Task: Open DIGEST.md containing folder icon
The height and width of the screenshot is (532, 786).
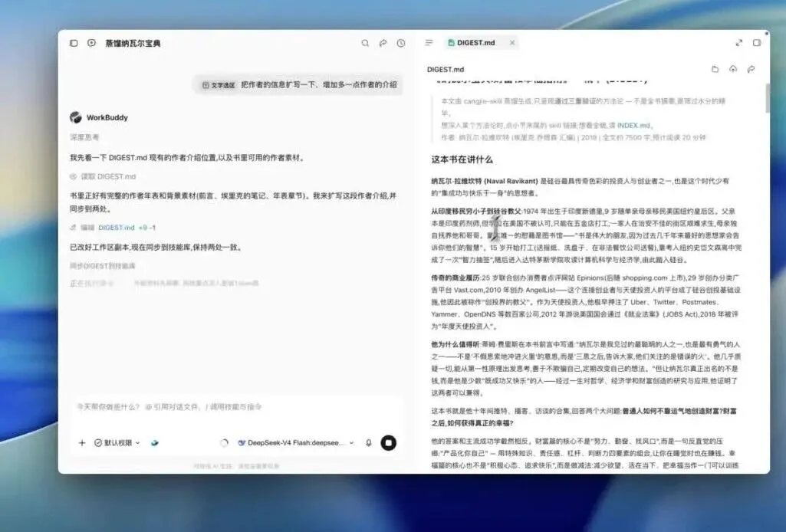Action: coord(715,69)
